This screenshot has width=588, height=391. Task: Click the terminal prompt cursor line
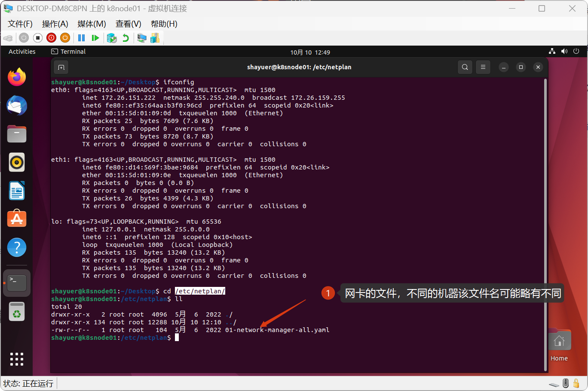(x=115, y=338)
